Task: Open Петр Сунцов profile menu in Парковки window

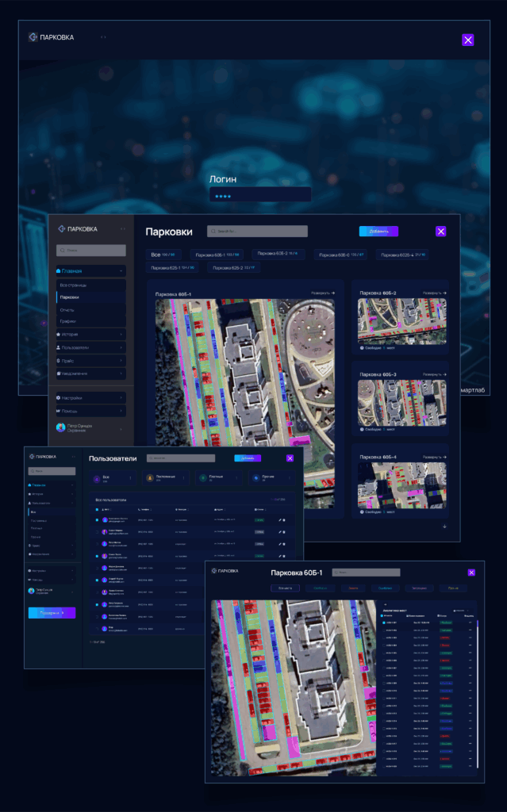Action: 90,427
